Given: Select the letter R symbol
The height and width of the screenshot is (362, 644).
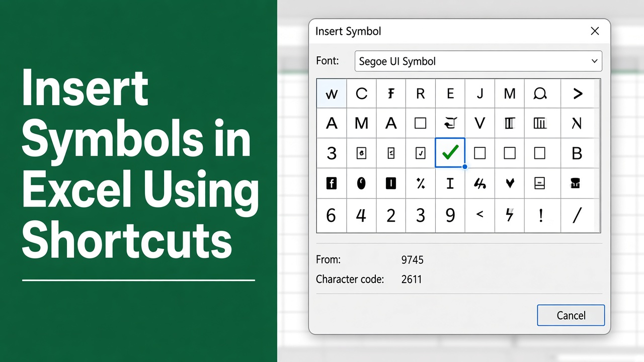Looking at the screenshot, I should click(421, 94).
